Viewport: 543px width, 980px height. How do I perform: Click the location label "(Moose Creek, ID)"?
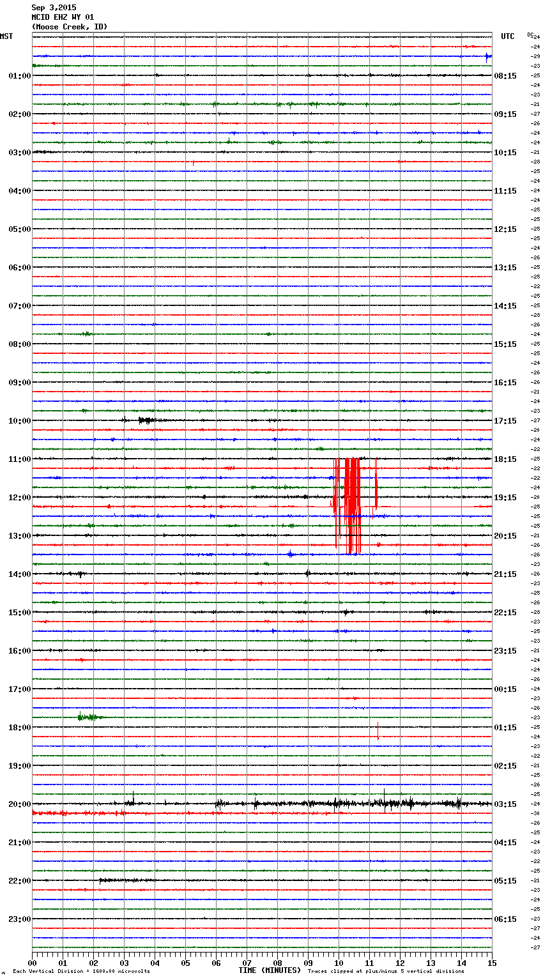tap(70, 27)
